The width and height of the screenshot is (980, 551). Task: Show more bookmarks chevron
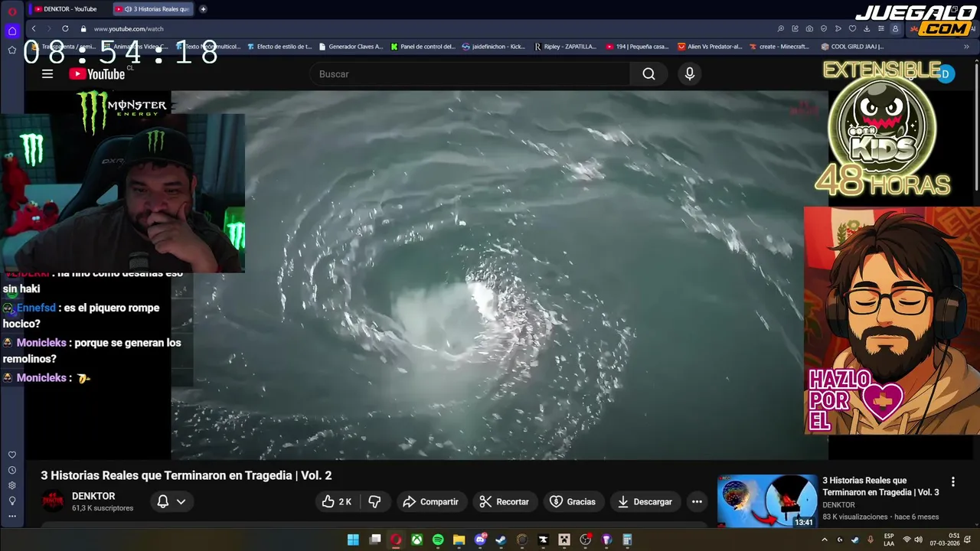coord(967,47)
